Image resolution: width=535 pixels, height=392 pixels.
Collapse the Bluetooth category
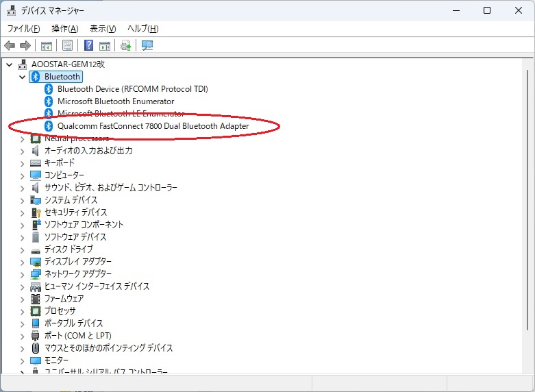(22, 77)
